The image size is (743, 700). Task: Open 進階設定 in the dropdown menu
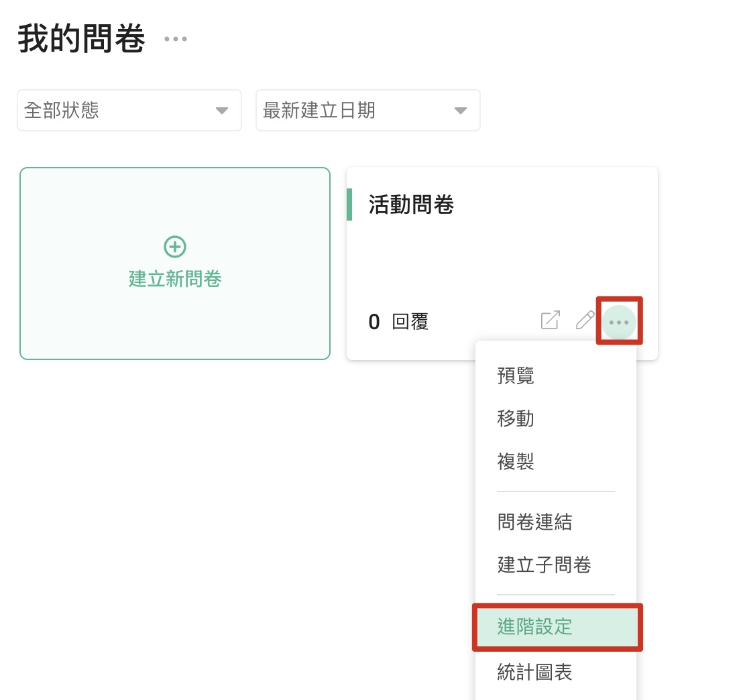[534, 626]
